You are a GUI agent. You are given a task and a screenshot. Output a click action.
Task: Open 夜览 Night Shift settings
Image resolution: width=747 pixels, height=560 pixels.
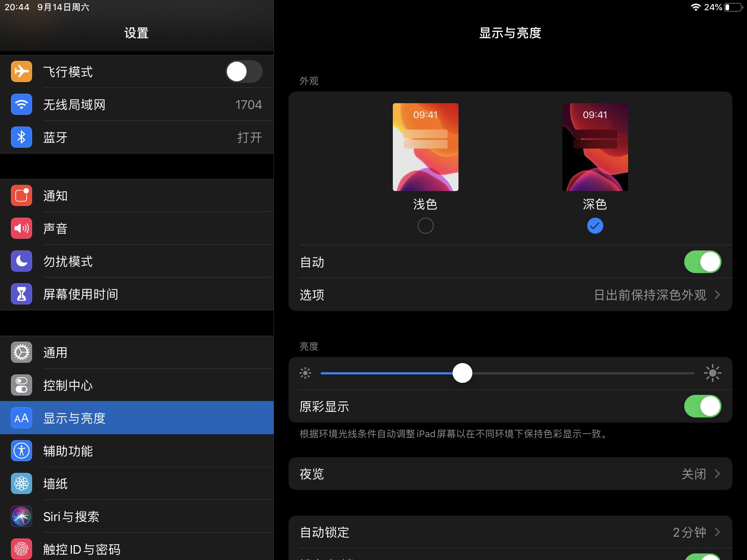(x=511, y=474)
